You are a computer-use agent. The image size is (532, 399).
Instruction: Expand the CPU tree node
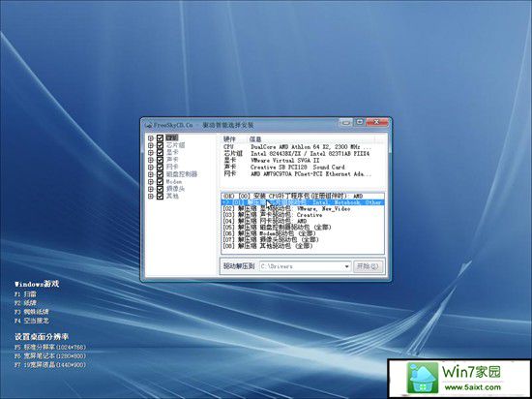(151, 138)
